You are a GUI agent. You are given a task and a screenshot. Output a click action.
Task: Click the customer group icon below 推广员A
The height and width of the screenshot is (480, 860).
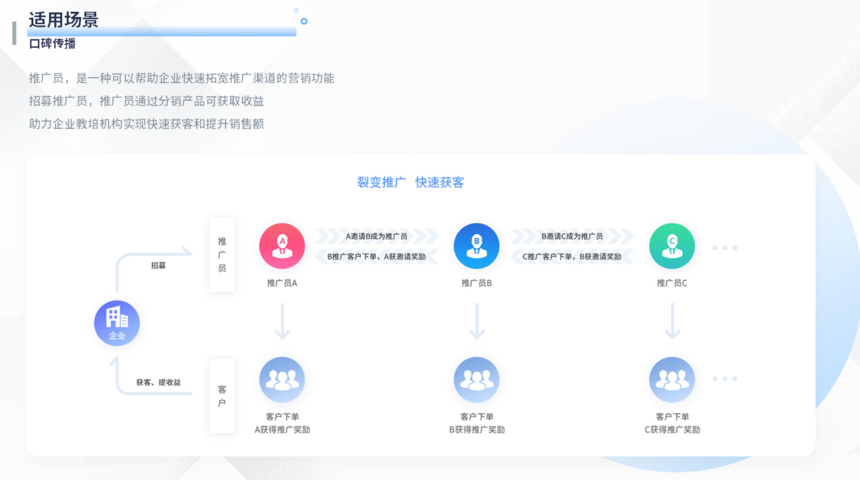(282, 379)
